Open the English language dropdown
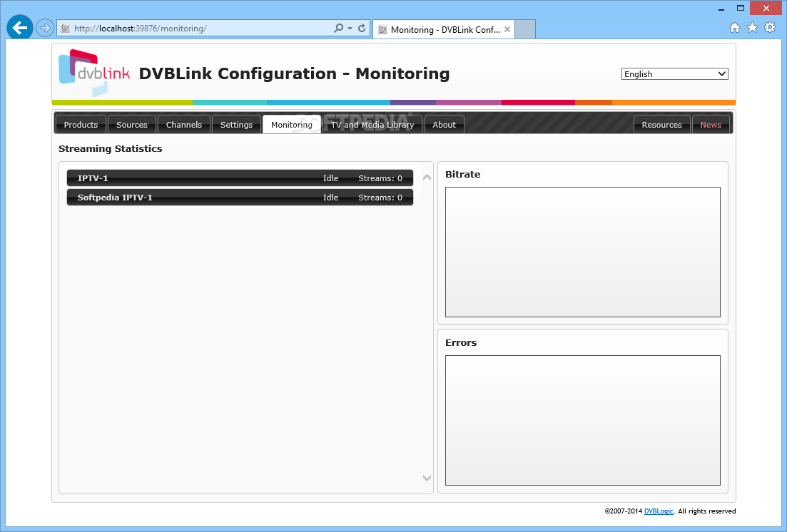This screenshot has width=787, height=532. (x=674, y=73)
